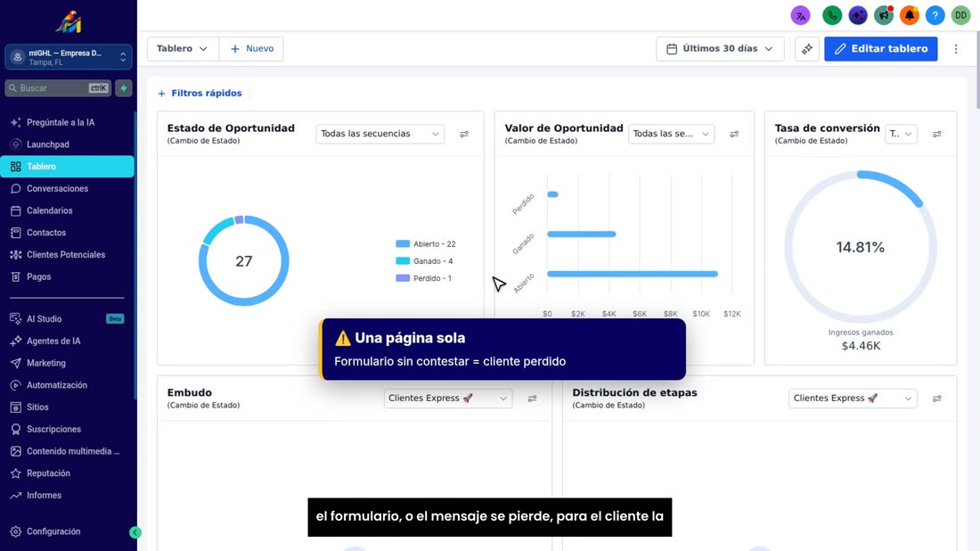Open Clientes Express dropdown in Distribución de etapas

click(x=853, y=399)
